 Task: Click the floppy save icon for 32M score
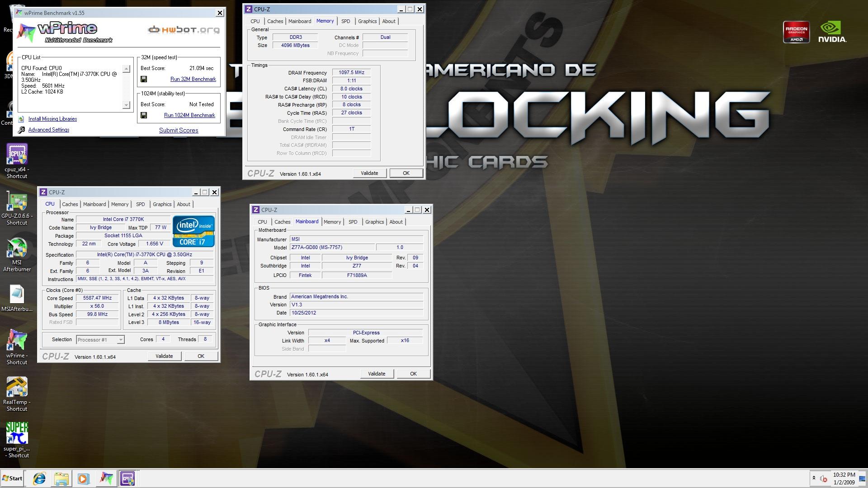coord(144,79)
